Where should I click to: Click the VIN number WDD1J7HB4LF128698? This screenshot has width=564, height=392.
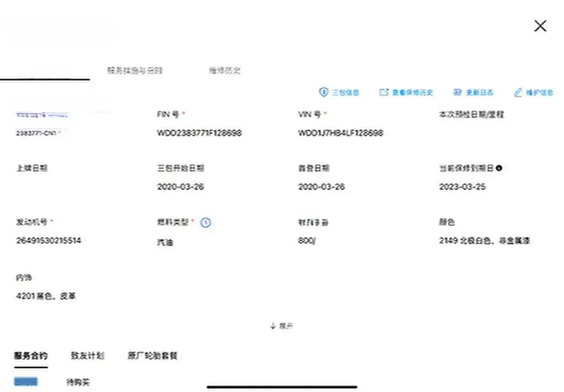pos(340,133)
